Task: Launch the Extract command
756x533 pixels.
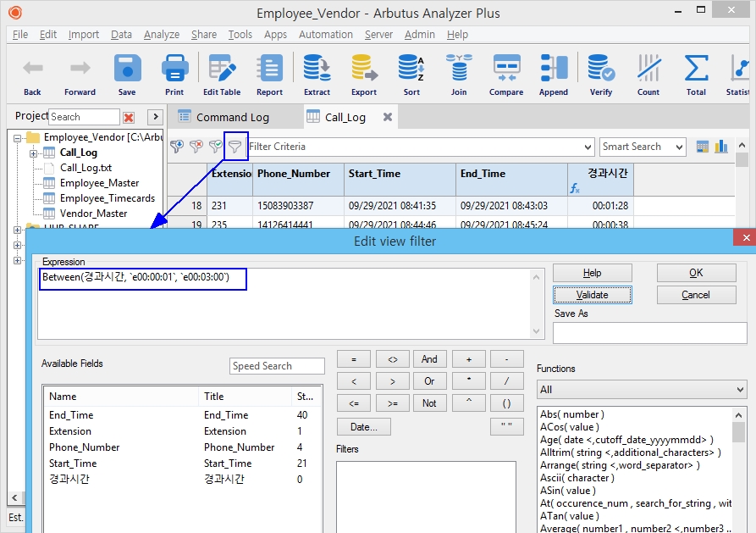Action: tap(317, 75)
